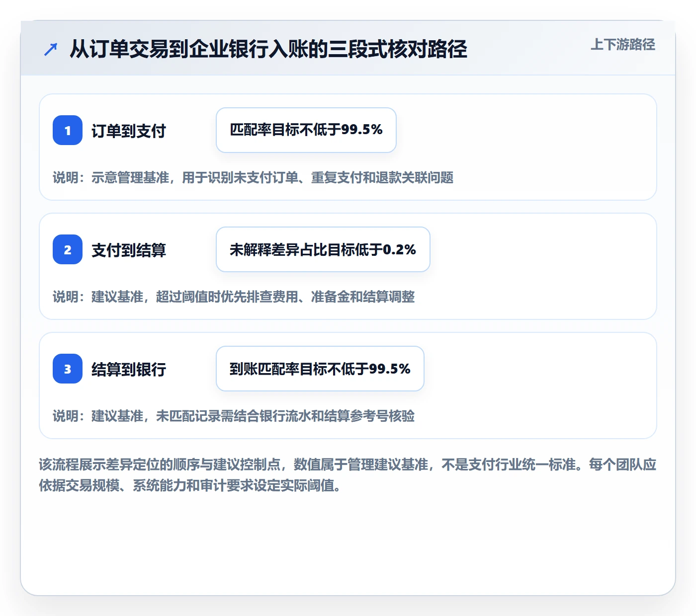Screen dimensions: 696x616
Task: Click the note starting 说明：示意管理基准
Action: (253, 177)
